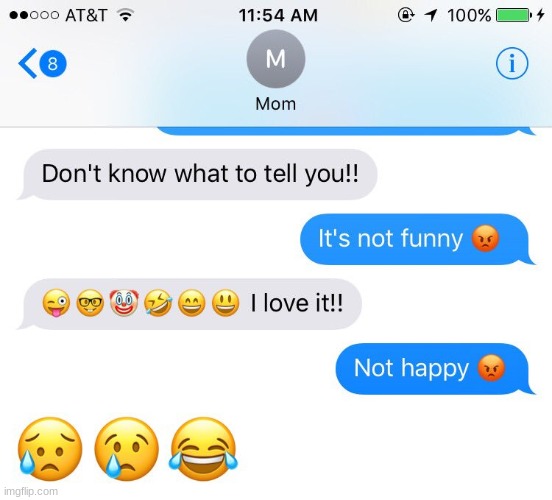The width and height of the screenshot is (552, 500).
Task: Tap the blue back chevron arrow
Action: tap(27, 63)
